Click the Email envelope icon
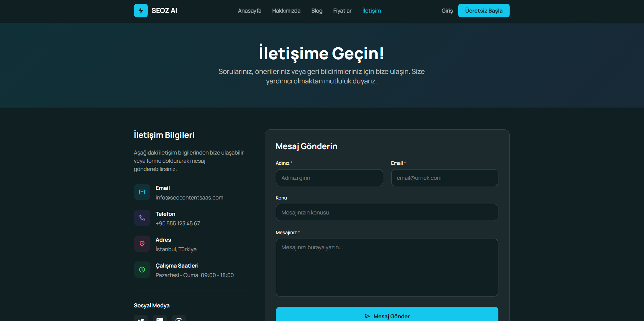Viewport: 644px width, 321px height. [142, 192]
